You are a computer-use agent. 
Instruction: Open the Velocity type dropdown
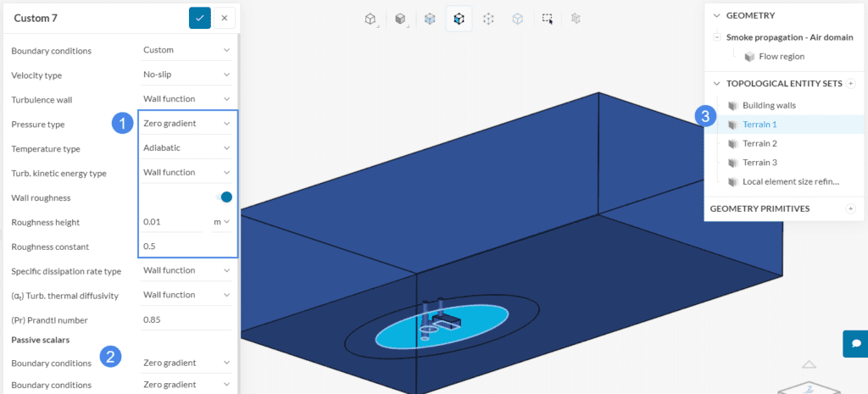tap(186, 75)
